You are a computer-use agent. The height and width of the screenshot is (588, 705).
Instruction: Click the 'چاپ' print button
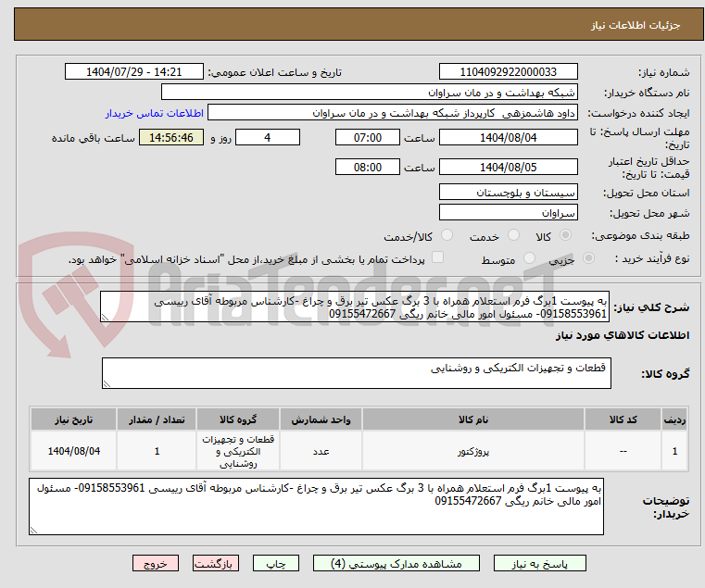(x=276, y=563)
